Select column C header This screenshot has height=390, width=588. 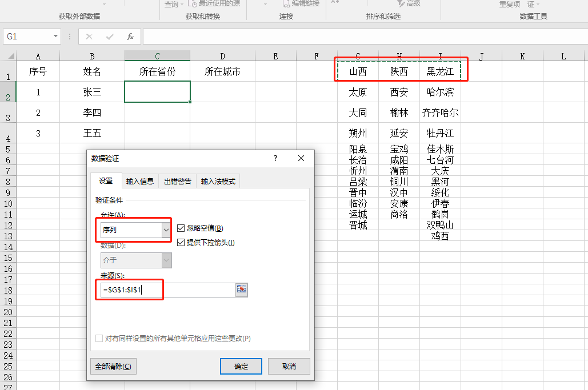coord(158,56)
